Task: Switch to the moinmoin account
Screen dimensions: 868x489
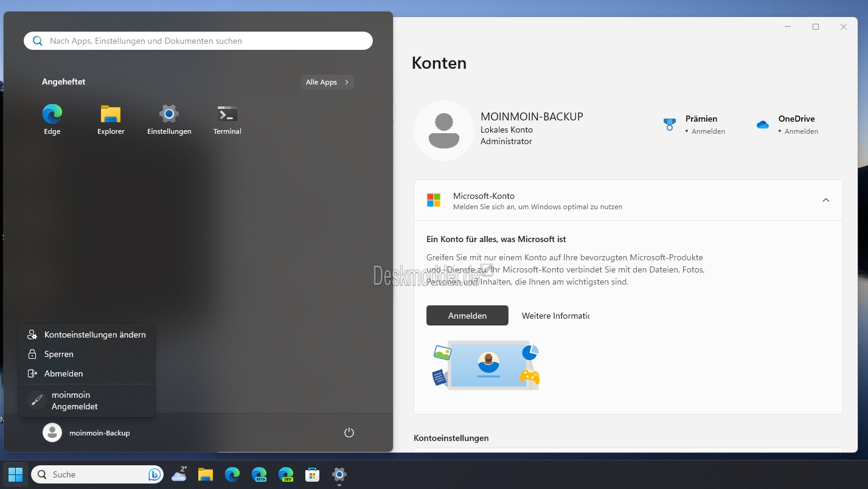Action: click(87, 400)
